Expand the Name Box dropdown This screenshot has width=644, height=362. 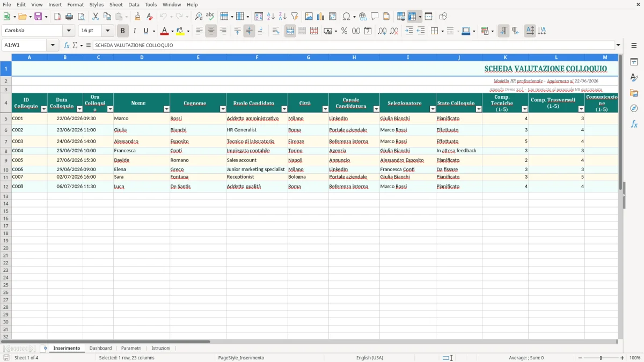point(53,46)
